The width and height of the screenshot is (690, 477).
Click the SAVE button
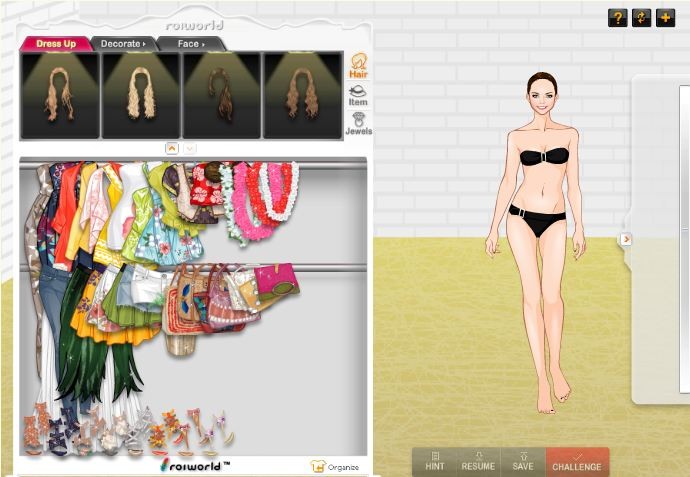[523, 461]
